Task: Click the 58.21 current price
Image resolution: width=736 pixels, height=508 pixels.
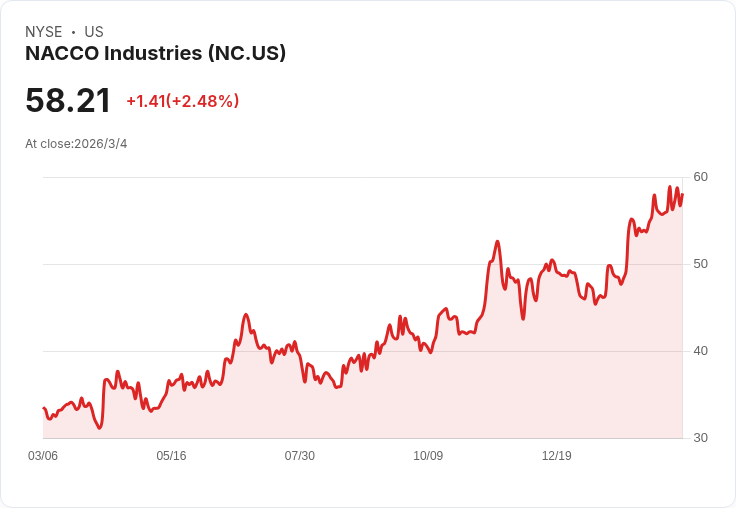Action: (68, 101)
